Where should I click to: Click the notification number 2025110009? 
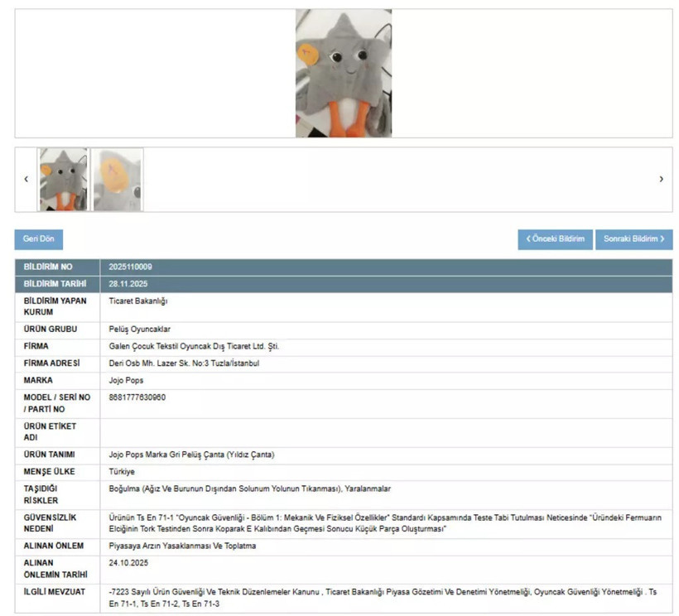coord(131,267)
